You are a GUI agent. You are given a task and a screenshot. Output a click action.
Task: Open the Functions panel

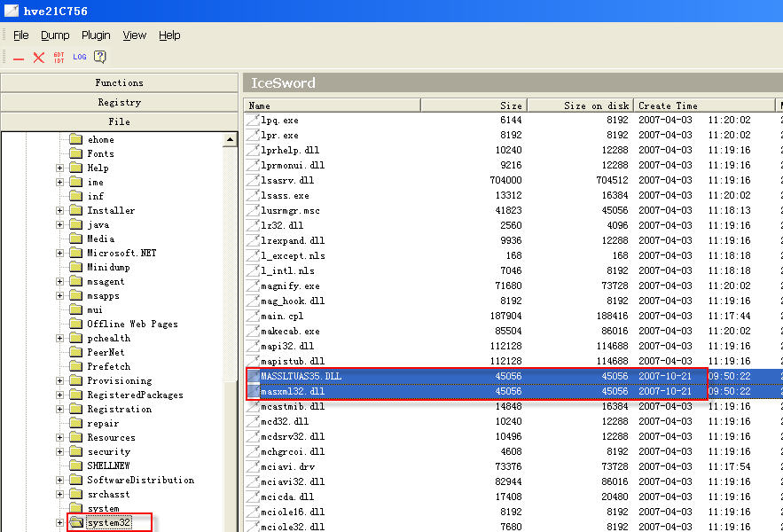point(120,82)
